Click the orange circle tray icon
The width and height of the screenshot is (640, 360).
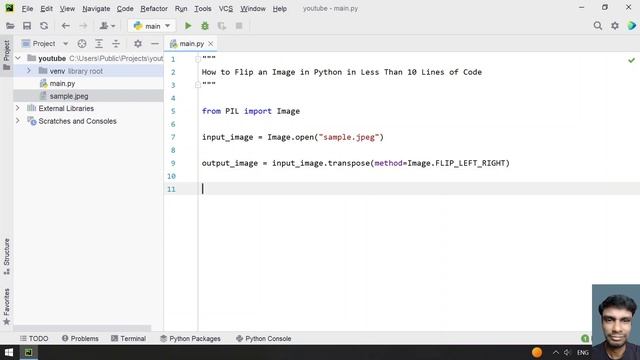(x=537, y=352)
